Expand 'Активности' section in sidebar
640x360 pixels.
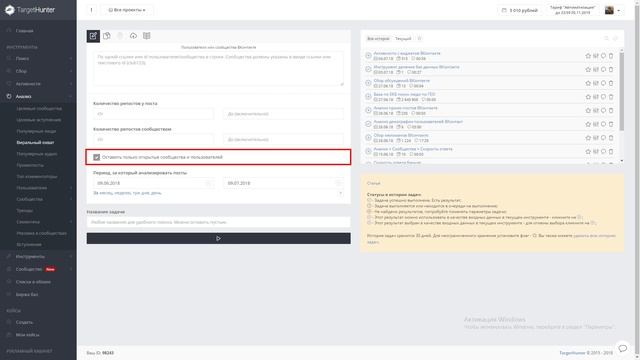(38, 84)
